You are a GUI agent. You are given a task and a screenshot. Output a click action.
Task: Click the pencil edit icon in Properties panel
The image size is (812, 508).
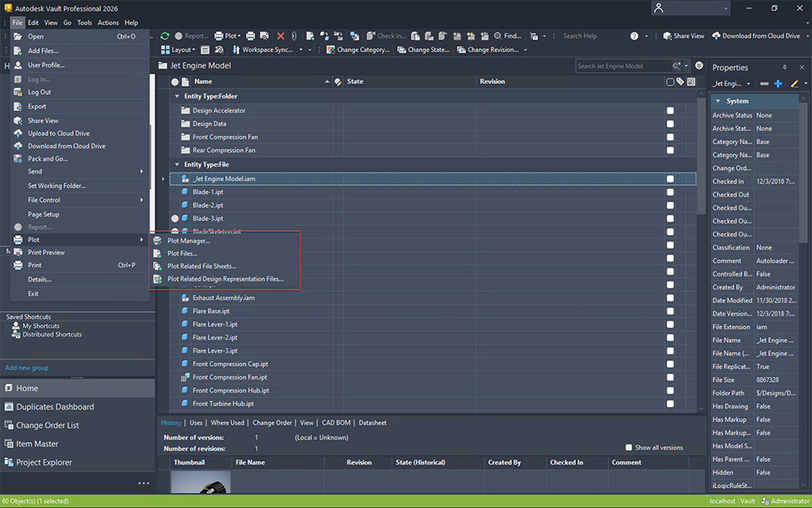(795, 83)
